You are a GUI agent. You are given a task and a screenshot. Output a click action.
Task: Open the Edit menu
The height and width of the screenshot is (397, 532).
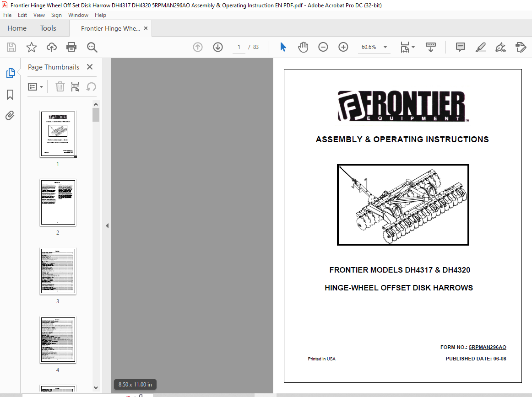(x=22, y=15)
